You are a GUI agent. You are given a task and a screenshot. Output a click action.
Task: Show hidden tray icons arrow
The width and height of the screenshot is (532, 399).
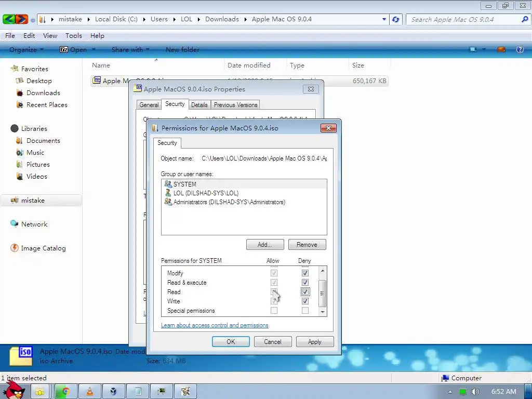(450, 392)
